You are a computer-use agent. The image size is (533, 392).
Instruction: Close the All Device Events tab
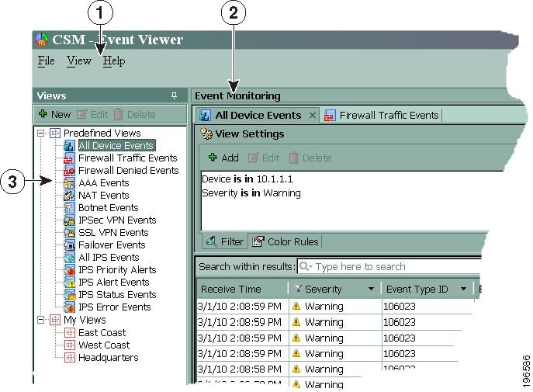pos(313,115)
